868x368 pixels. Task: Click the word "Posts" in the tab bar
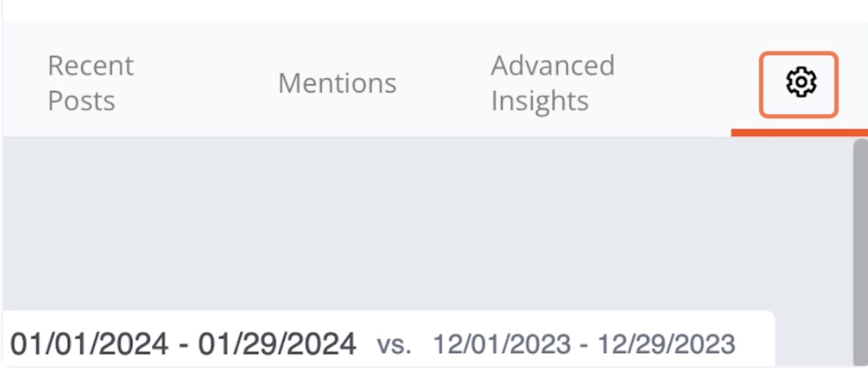pyautogui.click(x=82, y=101)
